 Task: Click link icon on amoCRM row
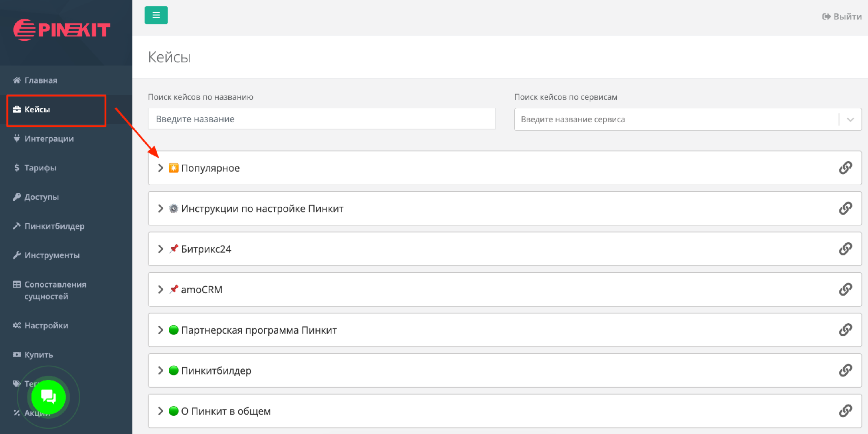[x=845, y=289]
